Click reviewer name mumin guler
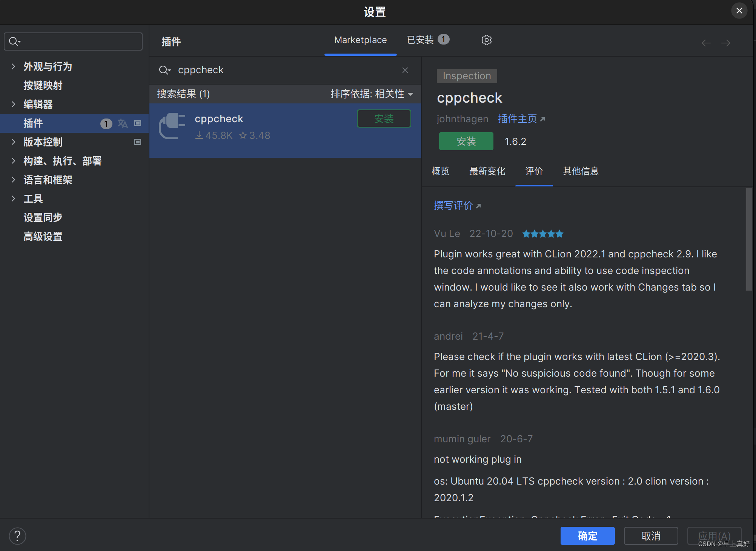Image resolution: width=756 pixels, height=551 pixels. (462, 439)
